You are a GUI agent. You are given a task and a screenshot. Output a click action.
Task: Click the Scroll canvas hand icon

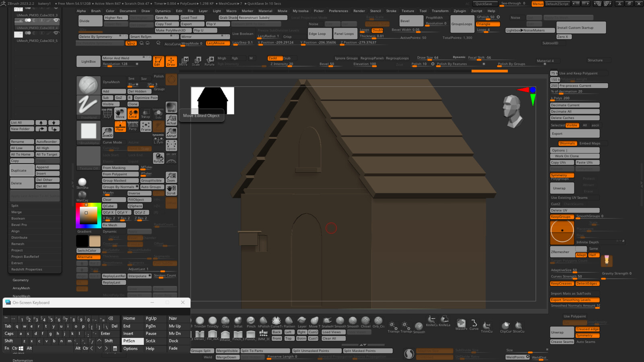tap(171, 190)
